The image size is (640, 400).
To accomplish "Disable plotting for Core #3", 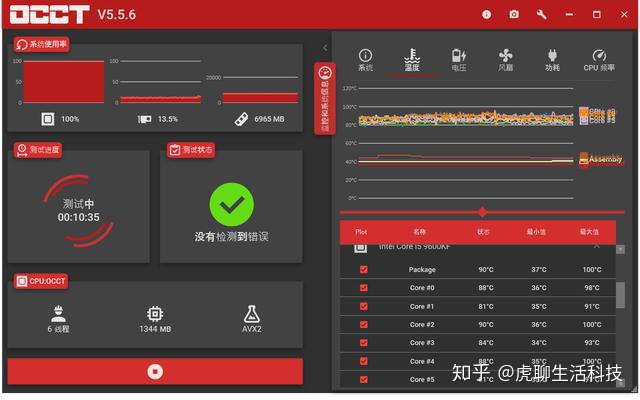I will point(364,342).
